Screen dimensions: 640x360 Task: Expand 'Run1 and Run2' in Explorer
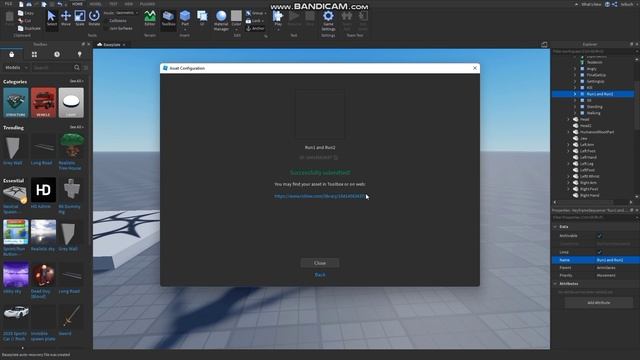click(575, 94)
